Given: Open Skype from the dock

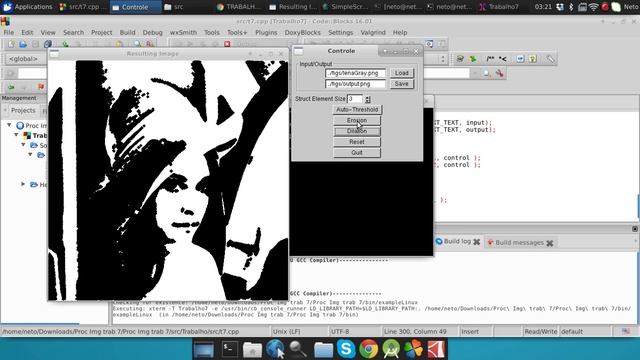Looking at the screenshot, I should (346, 349).
